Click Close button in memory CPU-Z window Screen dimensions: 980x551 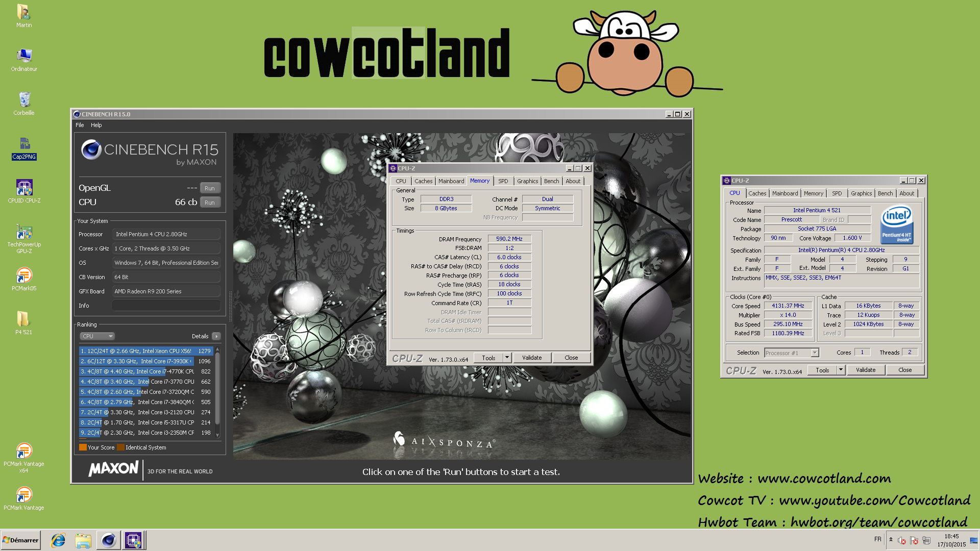tap(571, 358)
